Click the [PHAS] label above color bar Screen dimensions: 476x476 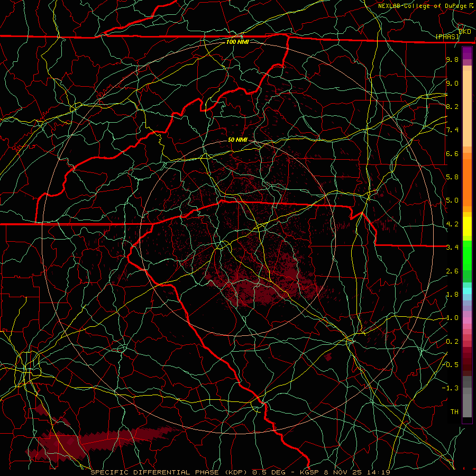(x=447, y=37)
